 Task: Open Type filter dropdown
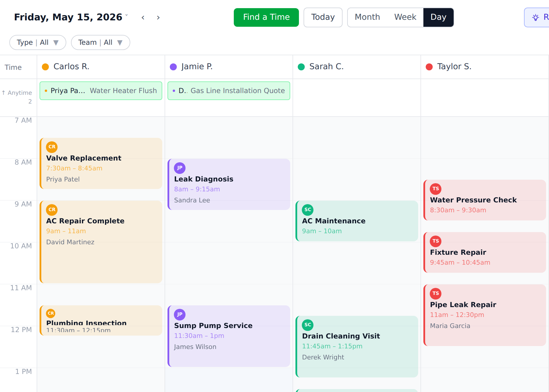coord(38,42)
